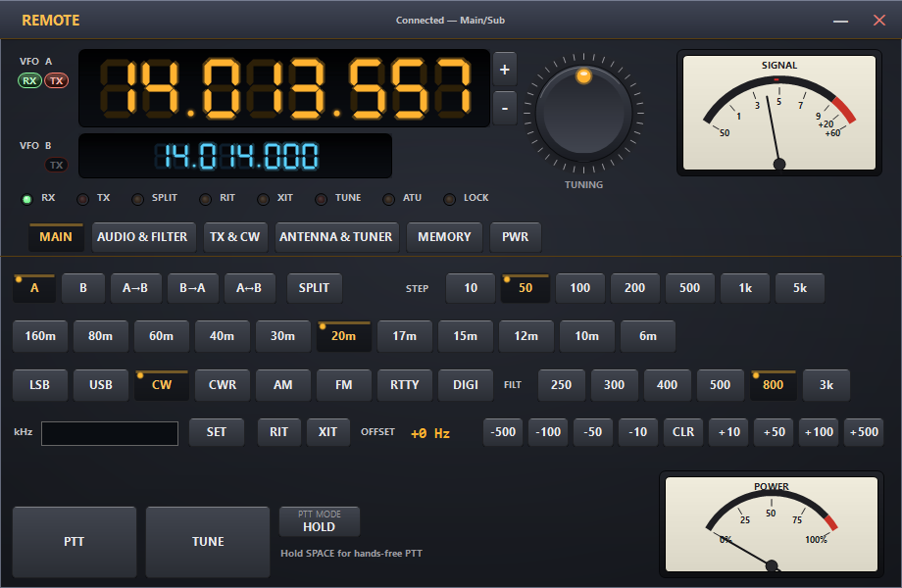Toggle the VFO A RX badge
Viewport: 902px width, 588px height.
pyautogui.click(x=30, y=80)
